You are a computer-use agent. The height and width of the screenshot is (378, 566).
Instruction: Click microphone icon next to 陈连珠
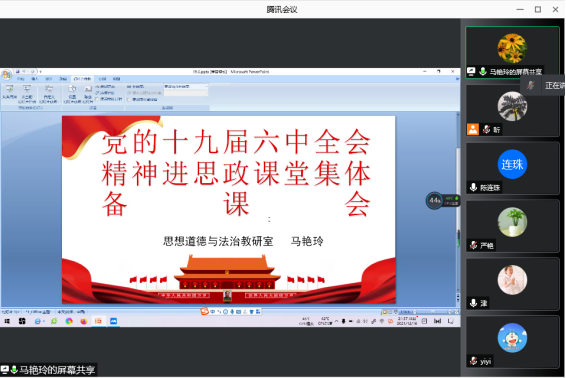pos(473,187)
